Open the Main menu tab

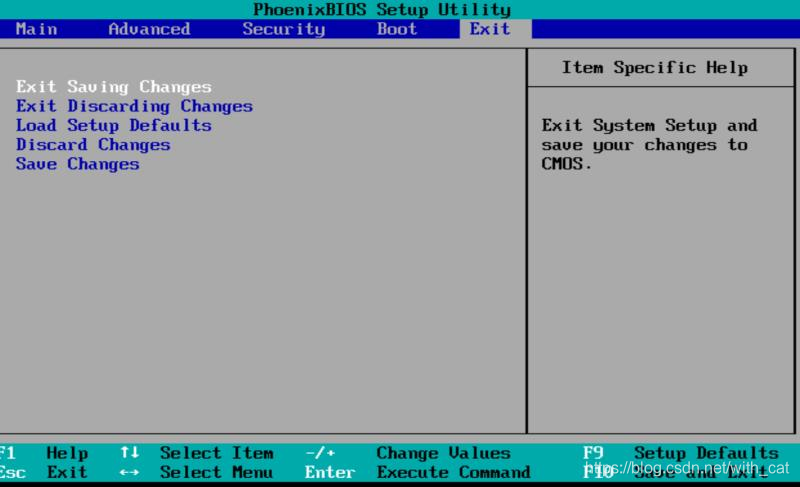(x=36, y=29)
